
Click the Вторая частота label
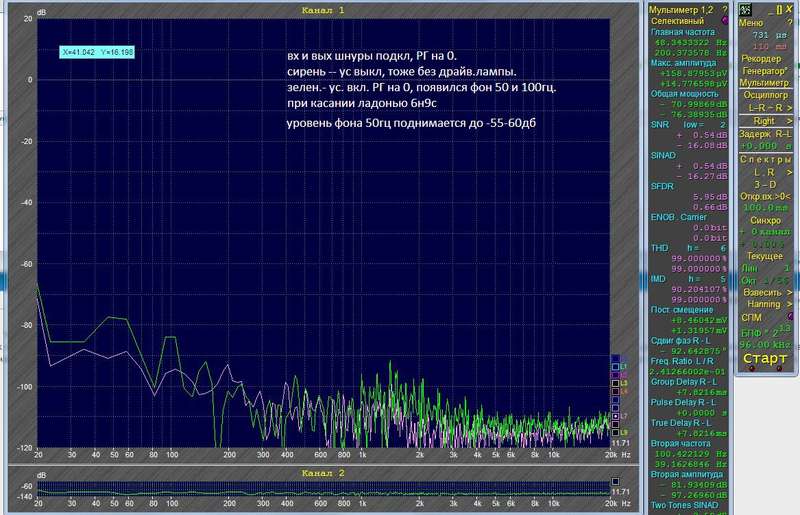(x=680, y=444)
